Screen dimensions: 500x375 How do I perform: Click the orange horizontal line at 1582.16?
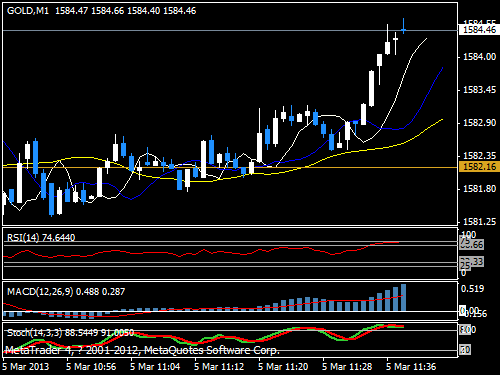[230, 167]
